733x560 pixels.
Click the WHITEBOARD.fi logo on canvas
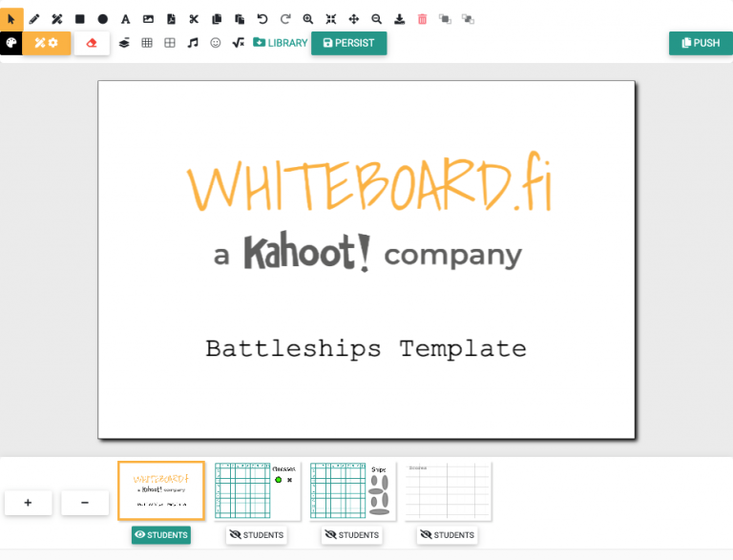[x=369, y=181]
